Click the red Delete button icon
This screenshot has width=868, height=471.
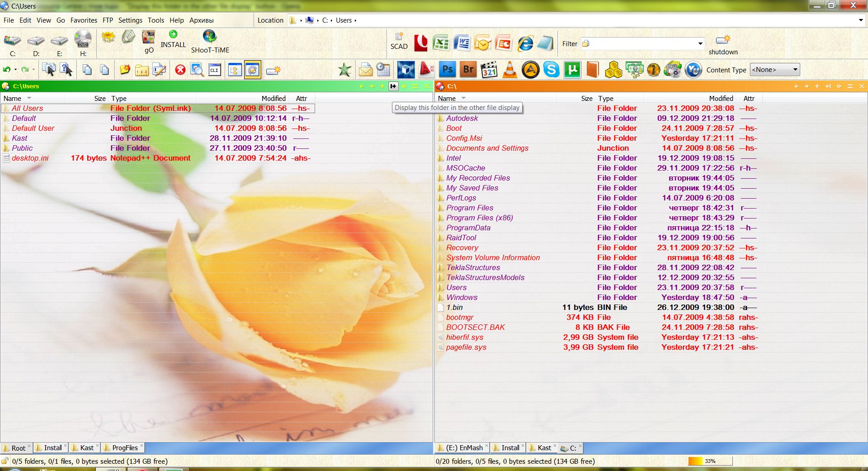[180, 70]
